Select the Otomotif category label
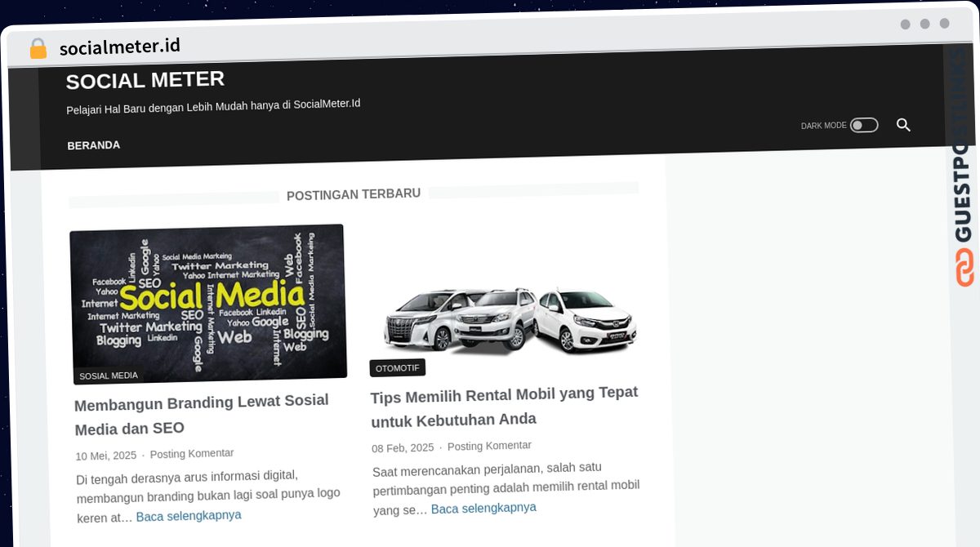 coord(398,368)
